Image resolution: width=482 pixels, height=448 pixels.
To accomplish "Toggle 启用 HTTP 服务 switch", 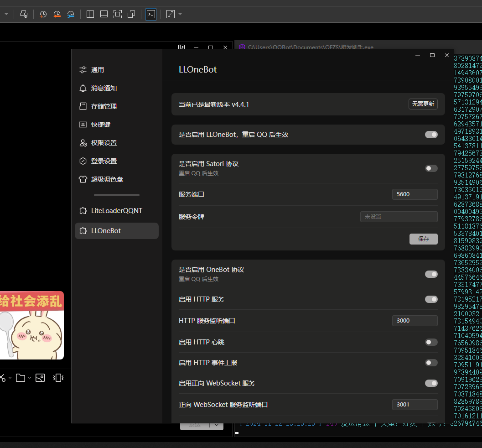I will [x=431, y=299].
